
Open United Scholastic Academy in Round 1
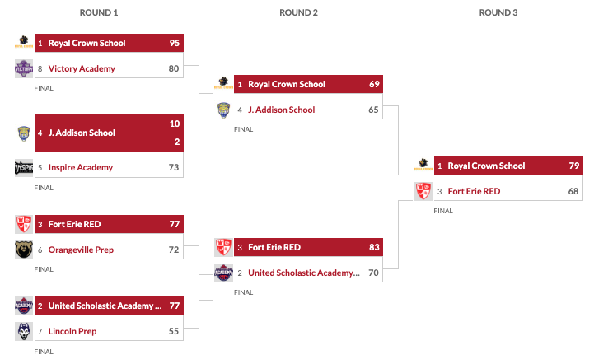(x=105, y=306)
